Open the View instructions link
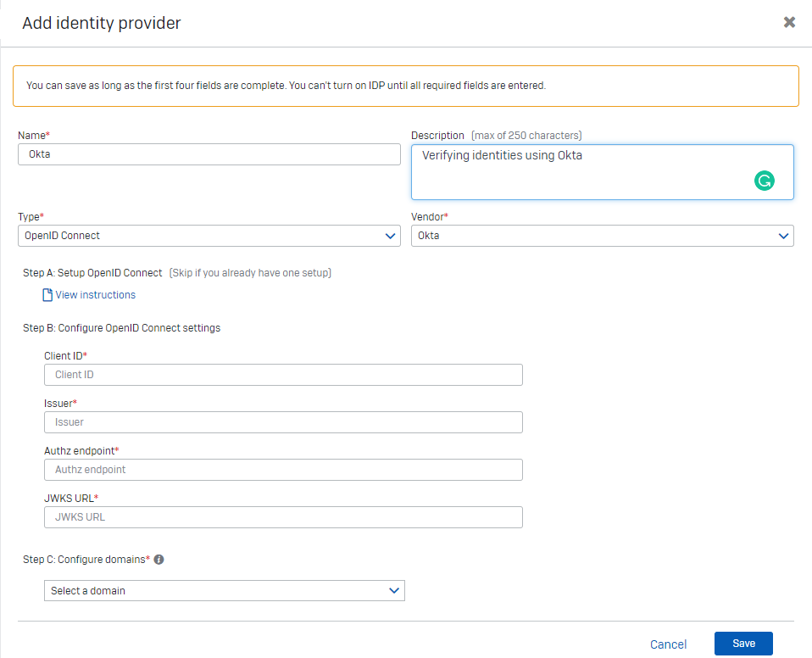This screenshot has height=658, width=812. [95, 295]
